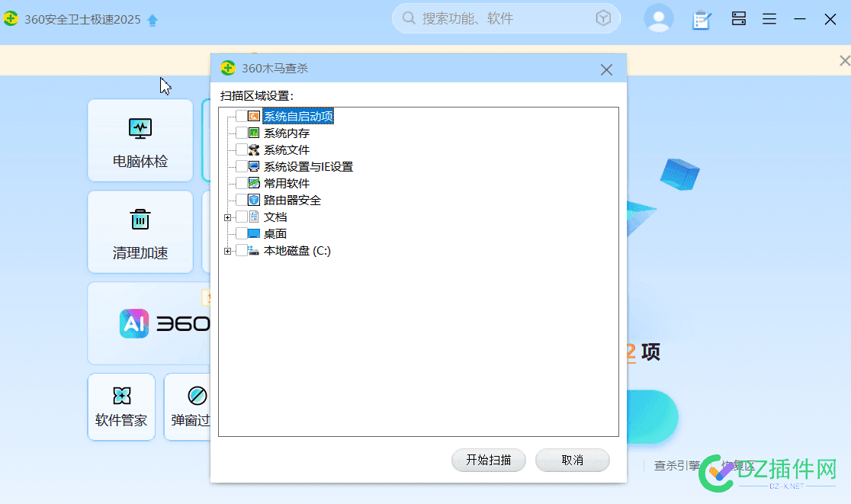Click 取消 button in dialog

point(572,460)
